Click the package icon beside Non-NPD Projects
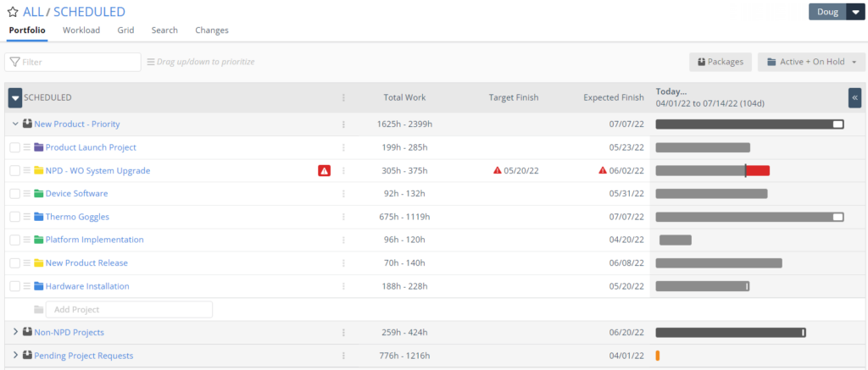The height and width of the screenshot is (370, 868). pyautogui.click(x=27, y=333)
